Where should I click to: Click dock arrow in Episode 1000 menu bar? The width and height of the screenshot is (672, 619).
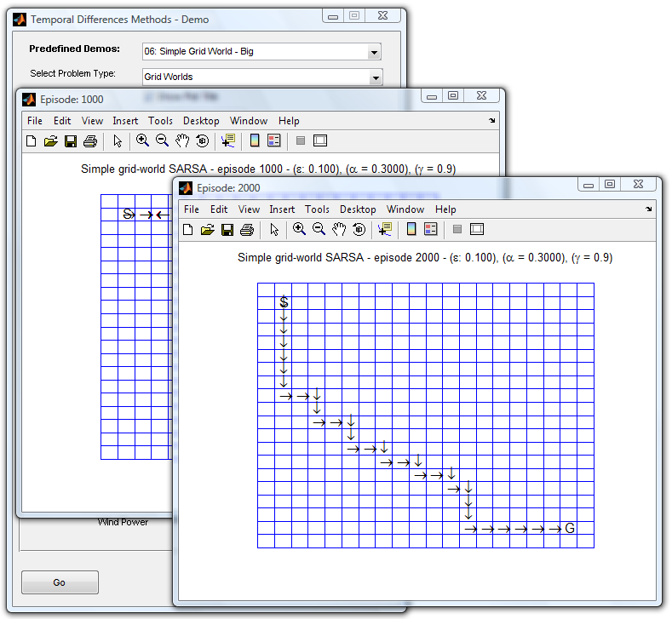(491, 120)
